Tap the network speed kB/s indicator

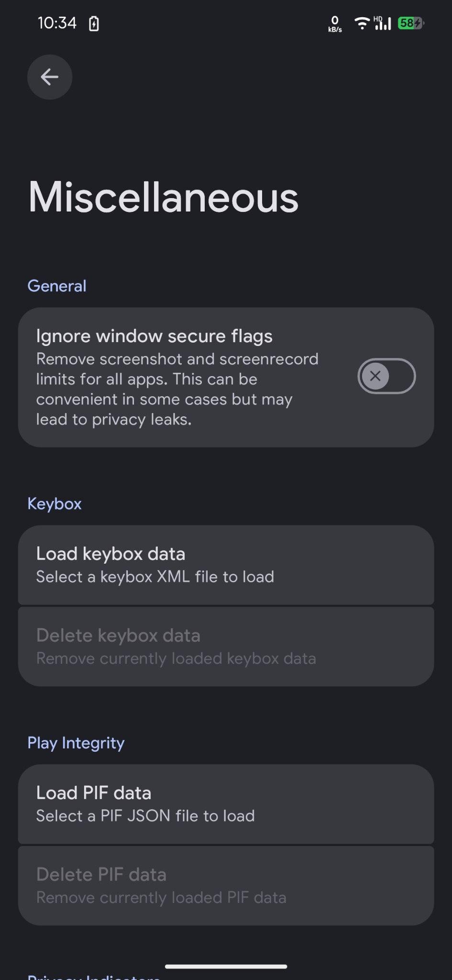click(x=335, y=23)
